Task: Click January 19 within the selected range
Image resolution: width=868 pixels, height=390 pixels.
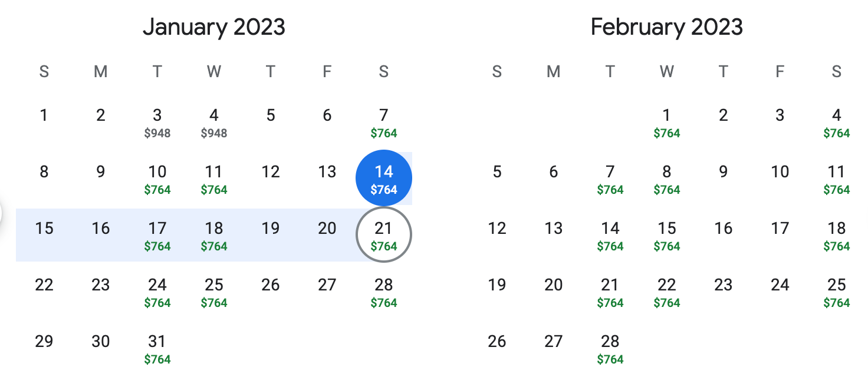Action: click(x=270, y=229)
